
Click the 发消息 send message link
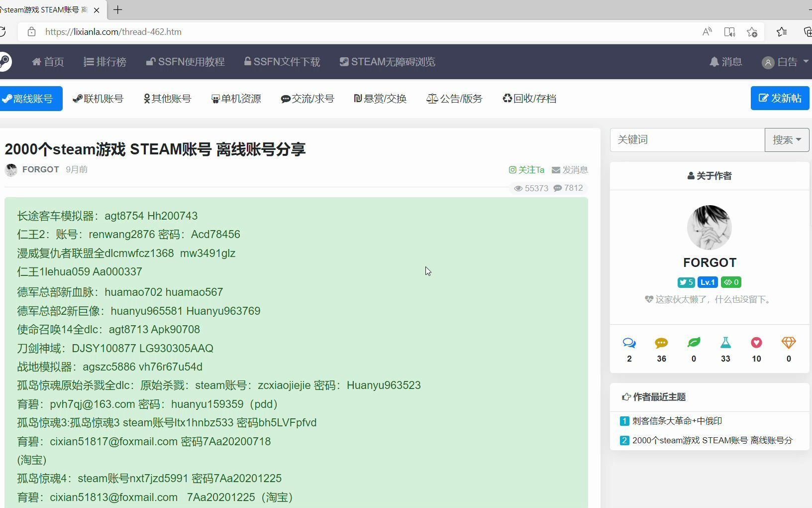coord(570,170)
